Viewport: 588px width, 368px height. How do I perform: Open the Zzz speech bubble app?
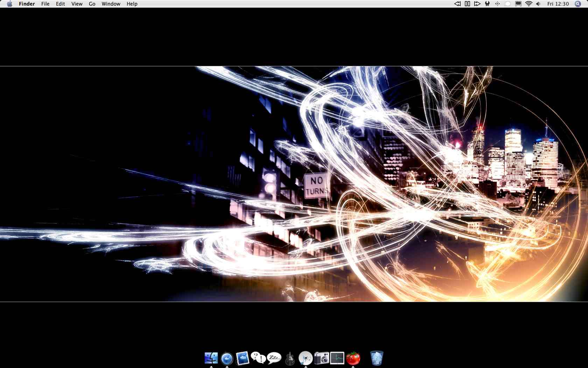pos(274,358)
